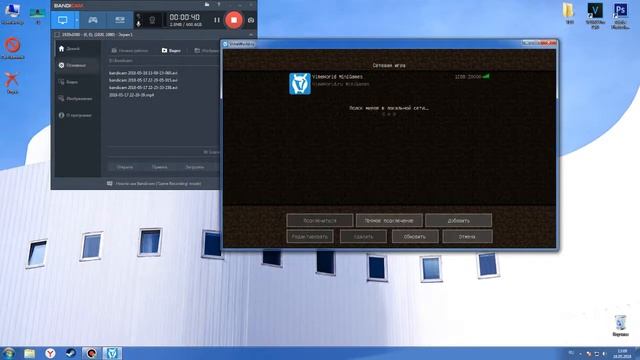Click the Add server button in Minecraft
640x360 pixels.
[x=458, y=220]
